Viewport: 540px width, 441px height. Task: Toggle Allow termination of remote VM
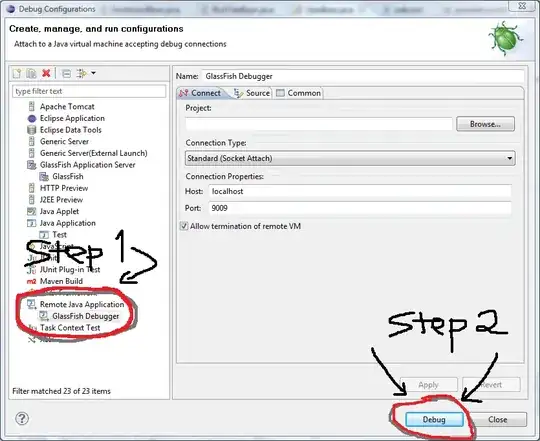point(184,226)
